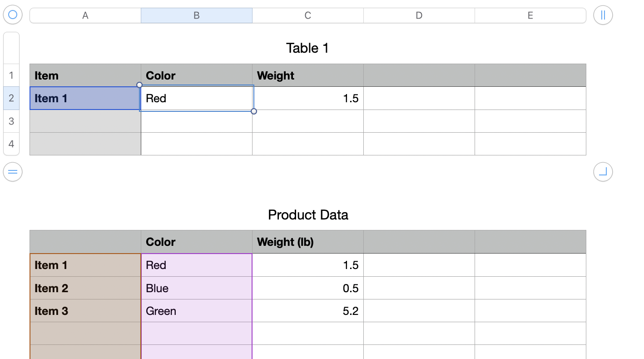This screenshot has width=644, height=359.
Task: Select row 1 header
Action: (x=11, y=75)
